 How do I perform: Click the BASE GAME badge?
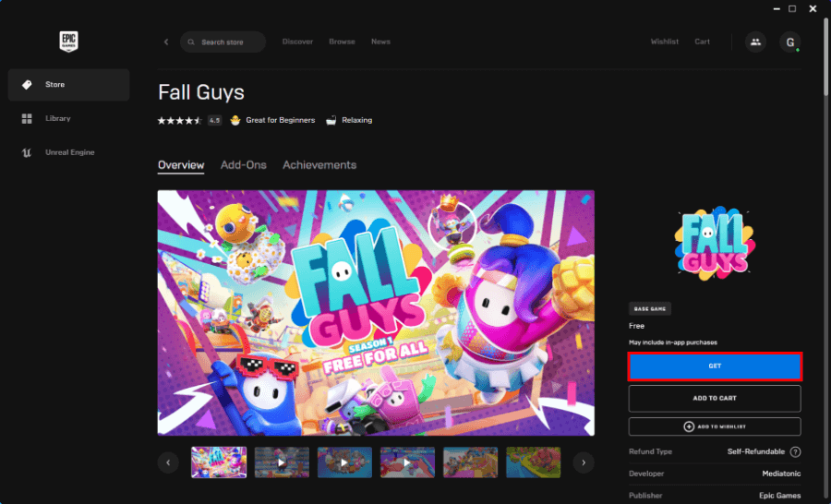pyautogui.click(x=650, y=308)
